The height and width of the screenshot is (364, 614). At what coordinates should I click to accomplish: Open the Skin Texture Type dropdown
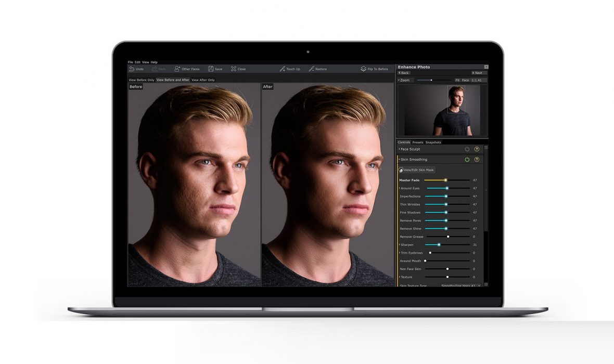[x=459, y=285]
